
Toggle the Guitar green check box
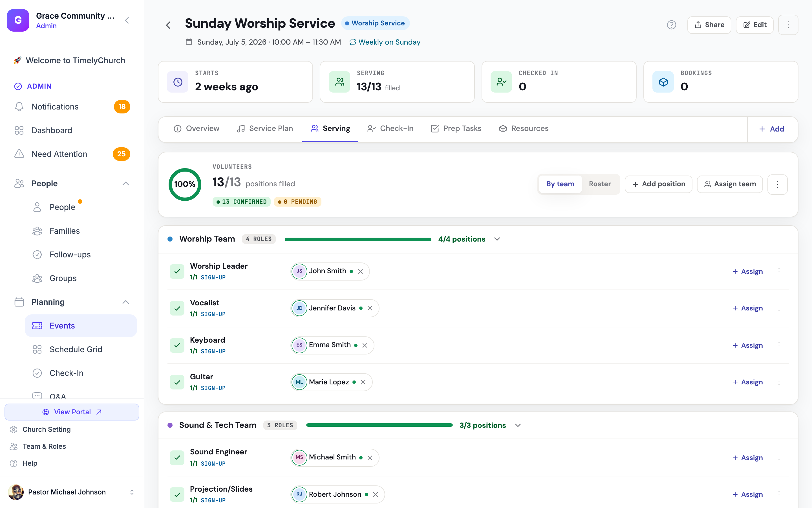pos(177,382)
